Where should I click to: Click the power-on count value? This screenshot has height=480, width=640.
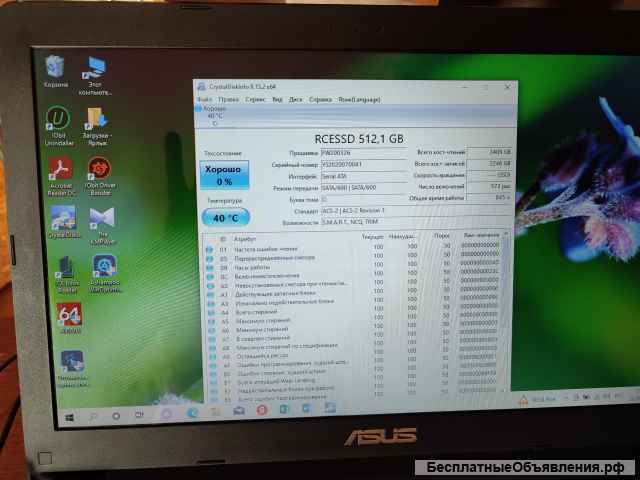489,186
